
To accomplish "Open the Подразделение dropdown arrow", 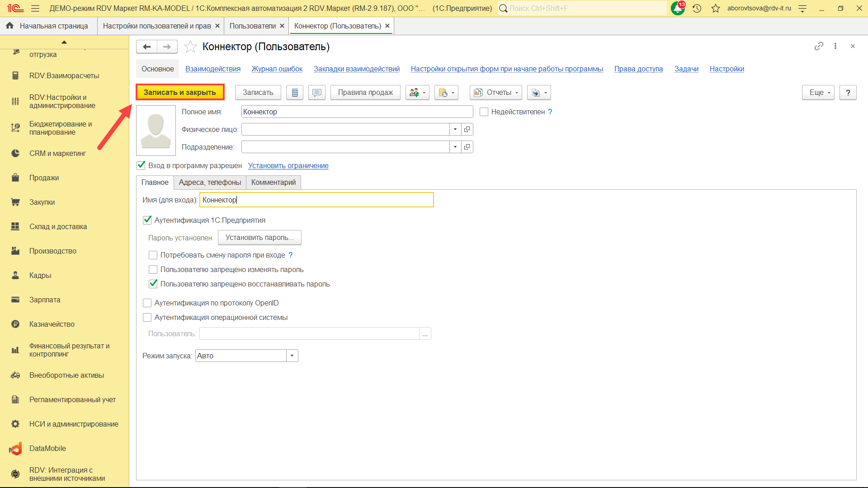I will point(455,147).
